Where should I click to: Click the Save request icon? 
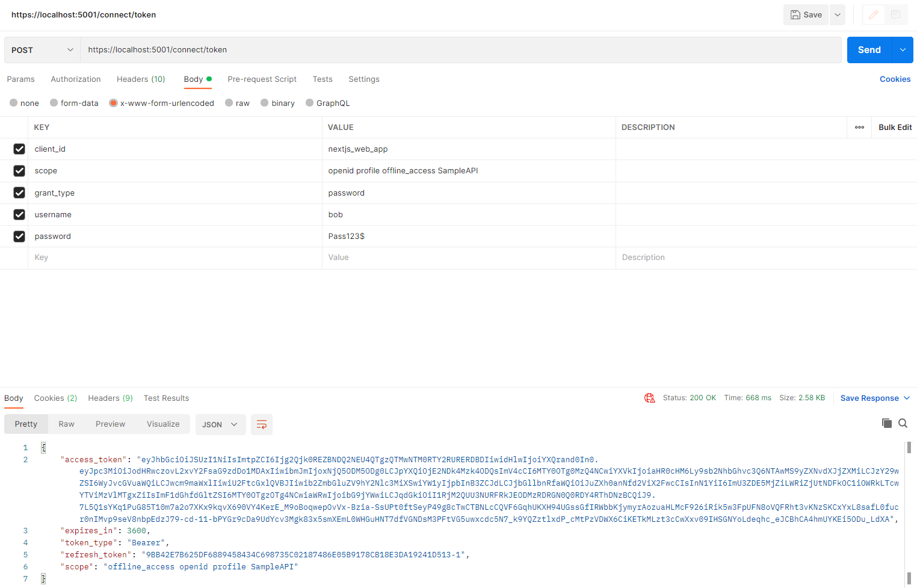pyautogui.click(x=805, y=14)
